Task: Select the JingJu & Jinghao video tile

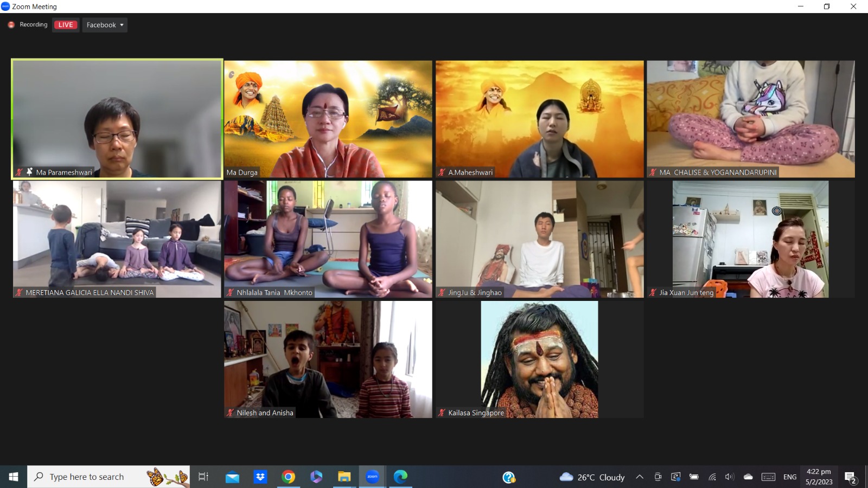Action: pyautogui.click(x=539, y=239)
